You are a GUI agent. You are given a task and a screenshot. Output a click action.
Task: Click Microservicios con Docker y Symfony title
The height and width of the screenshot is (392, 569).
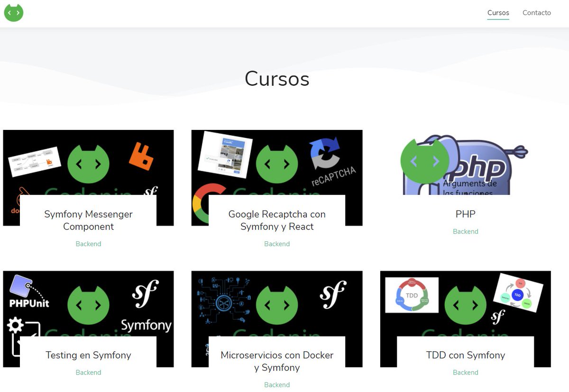point(277,361)
